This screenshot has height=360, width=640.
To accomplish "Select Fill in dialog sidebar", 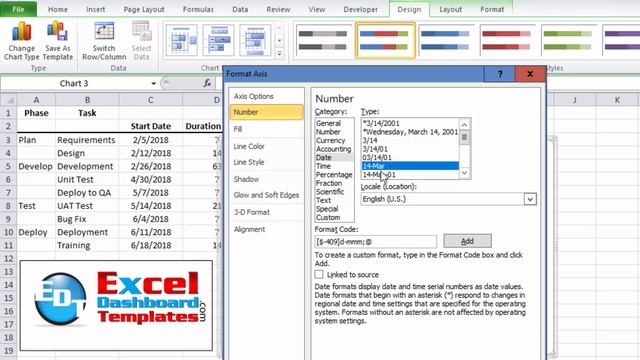I will click(x=266, y=129).
